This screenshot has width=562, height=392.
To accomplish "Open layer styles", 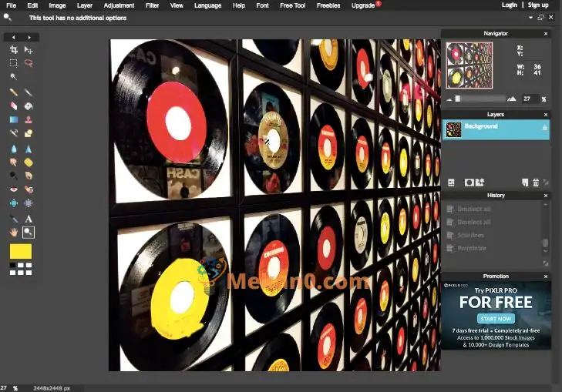I will pos(480,183).
